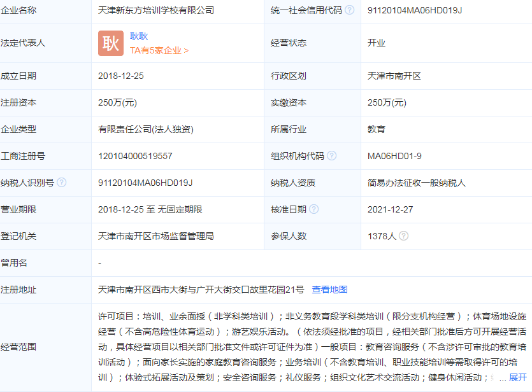Image resolution: width=532 pixels, height=392 pixels.
Task: Click the 注册地址 label cell
Action: click(45, 290)
